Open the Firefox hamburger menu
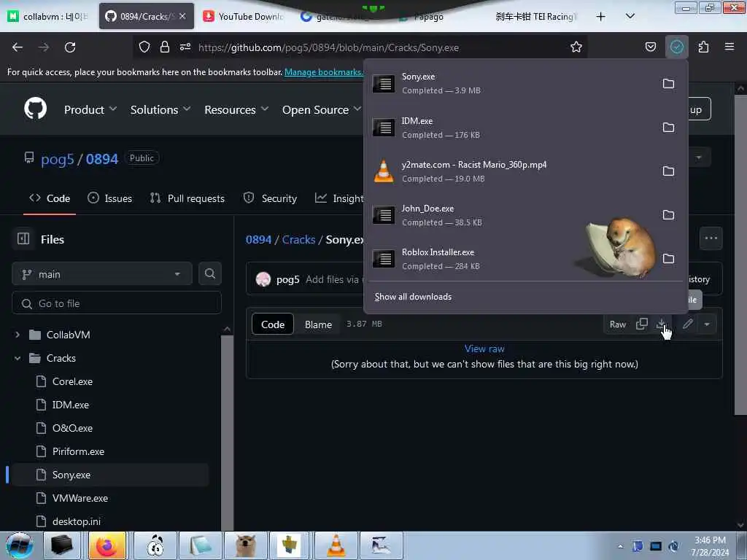 tap(729, 47)
